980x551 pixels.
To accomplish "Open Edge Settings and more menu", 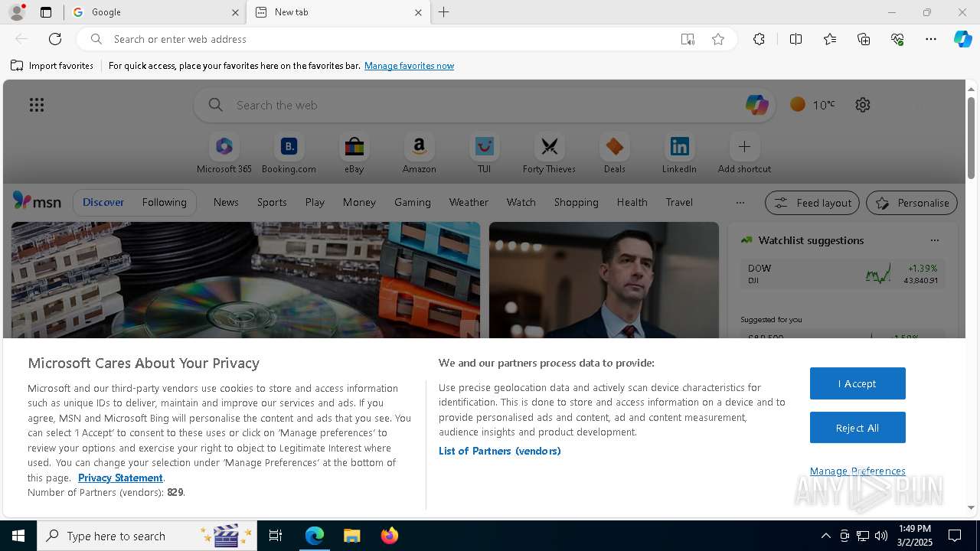I will (931, 39).
